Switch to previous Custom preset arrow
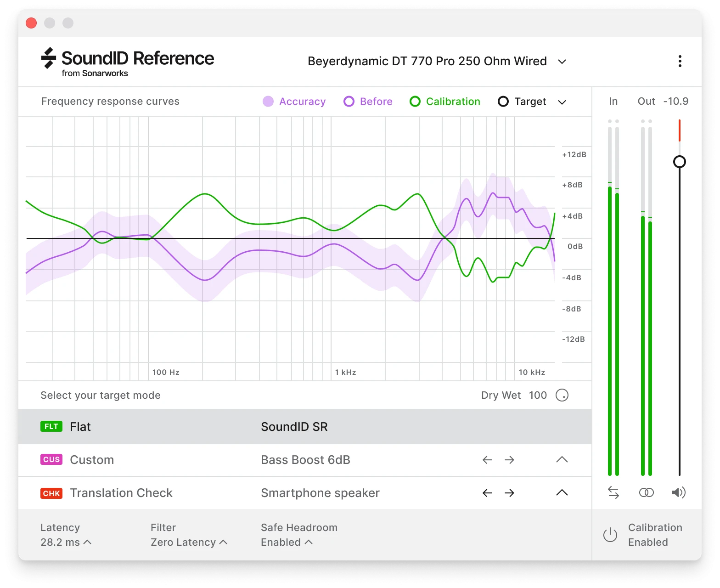Image resolution: width=720 pixels, height=588 pixels. [487, 460]
